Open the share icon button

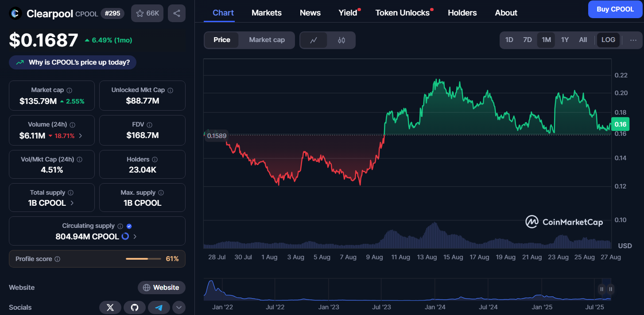tap(177, 13)
